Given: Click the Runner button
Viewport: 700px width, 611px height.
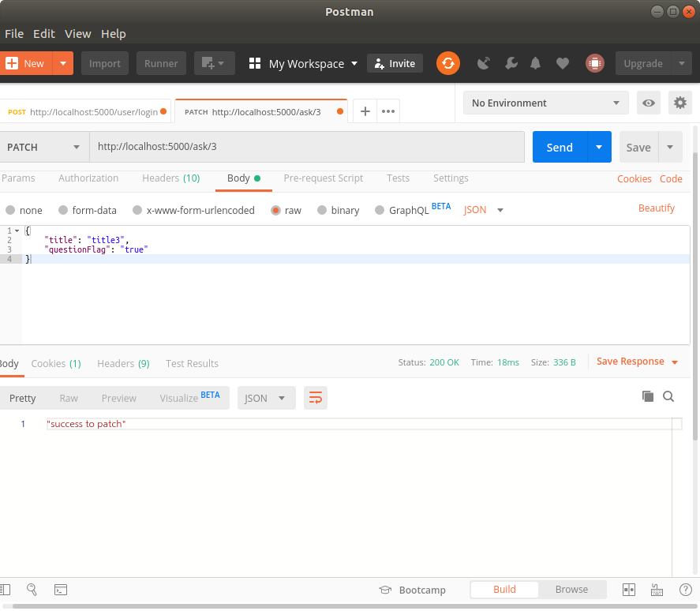Looking at the screenshot, I should pyautogui.click(x=161, y=63).
